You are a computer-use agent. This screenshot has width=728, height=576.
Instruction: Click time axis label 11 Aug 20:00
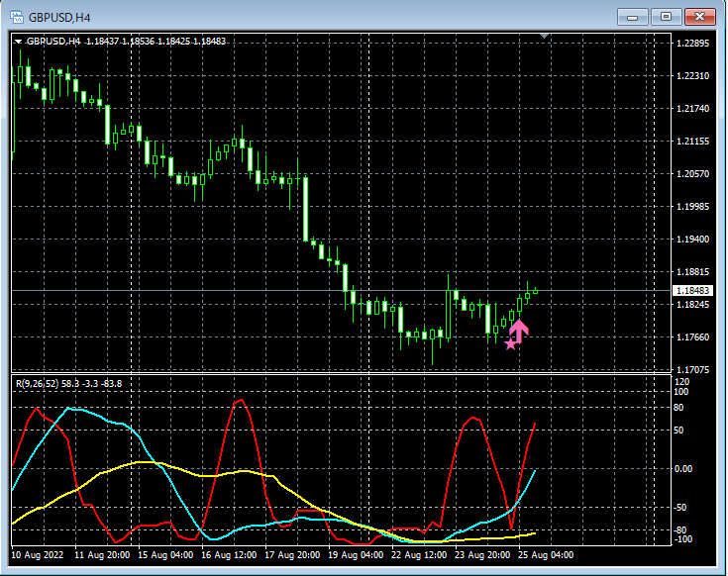click(x=102, y=555)
